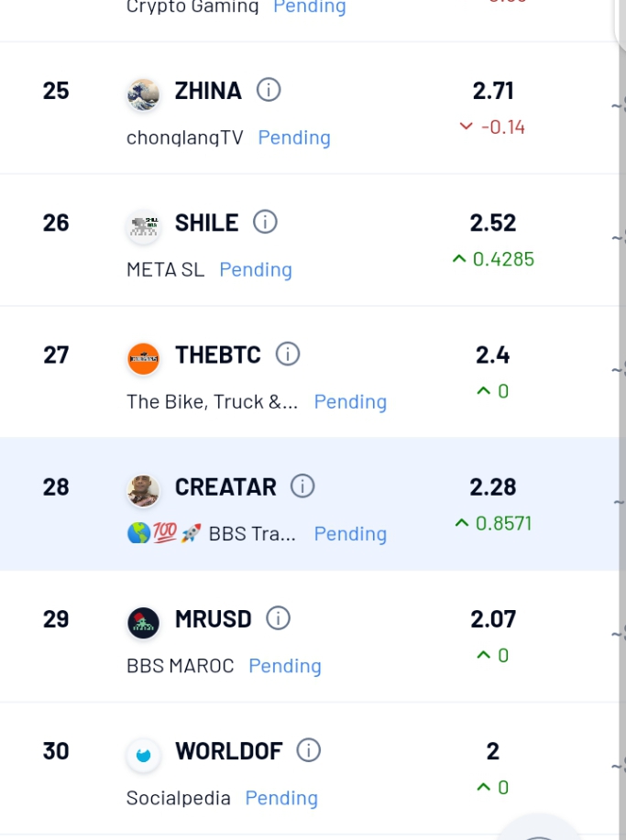Open Crypto Gaming Pending link
This screenshot has height=840, width=626.
[310, 7]
